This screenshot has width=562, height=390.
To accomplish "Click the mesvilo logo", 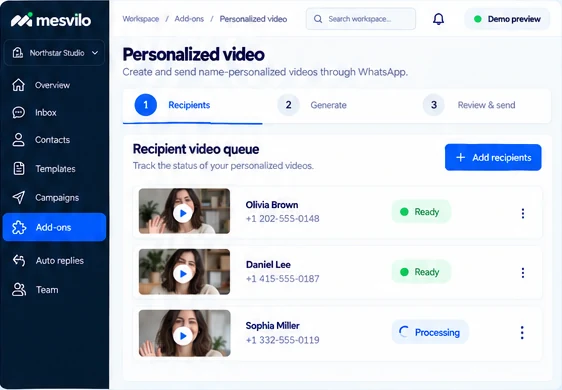I will pos(51,20).
